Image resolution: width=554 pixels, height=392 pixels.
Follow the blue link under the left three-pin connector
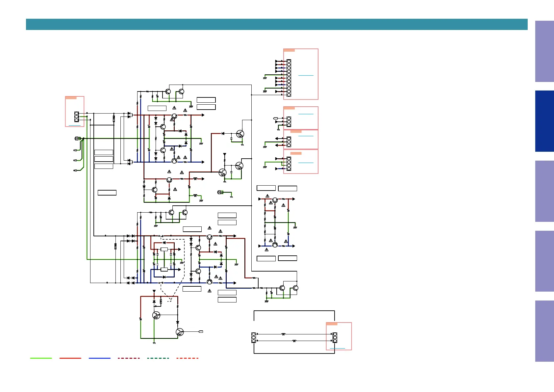[74, 125]
